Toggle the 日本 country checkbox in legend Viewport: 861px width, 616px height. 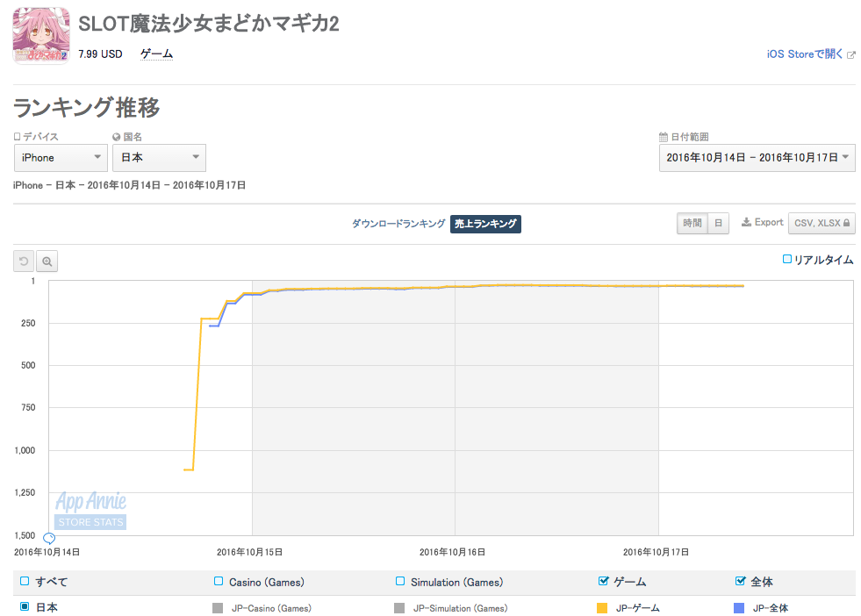point(25,606)
